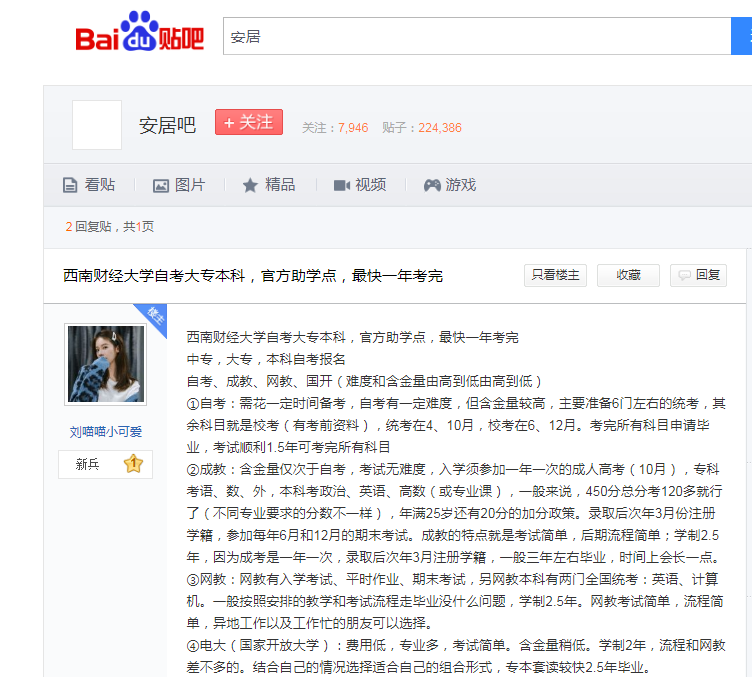Click the 游戏 gamepad icon

point(432,185)
